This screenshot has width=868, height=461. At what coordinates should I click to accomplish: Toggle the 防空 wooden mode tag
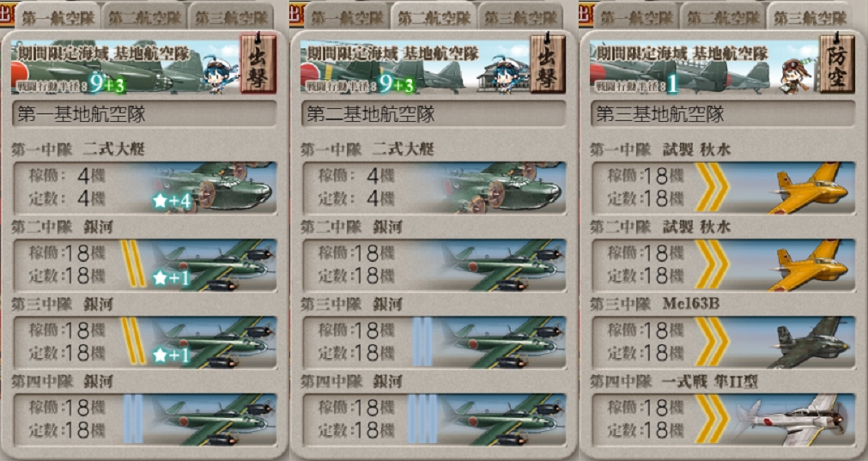[836, 63]
